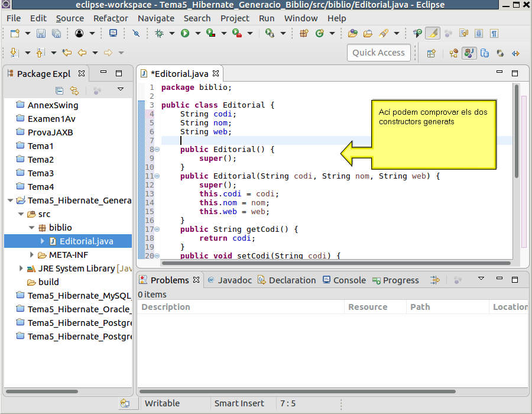
Task: Start debugging with the bug icon
Action: pyautogui.click(x=159, y=33)
